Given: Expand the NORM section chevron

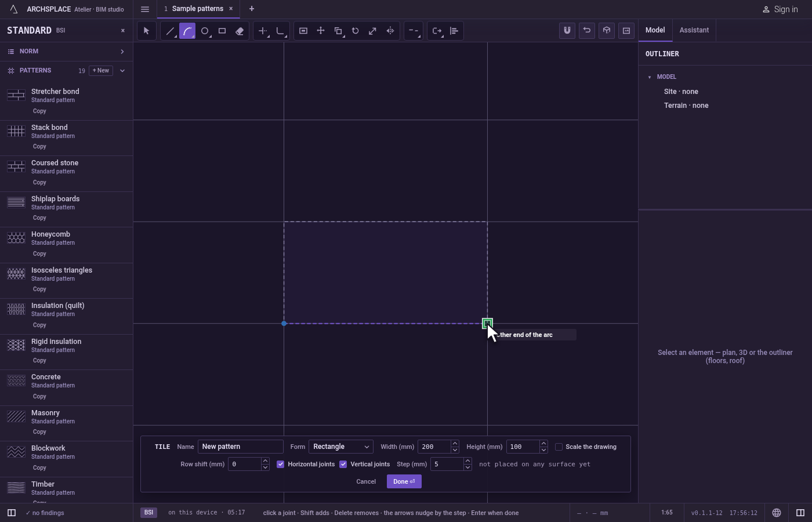Looking at the screenshot, I should tap(122, 52).
